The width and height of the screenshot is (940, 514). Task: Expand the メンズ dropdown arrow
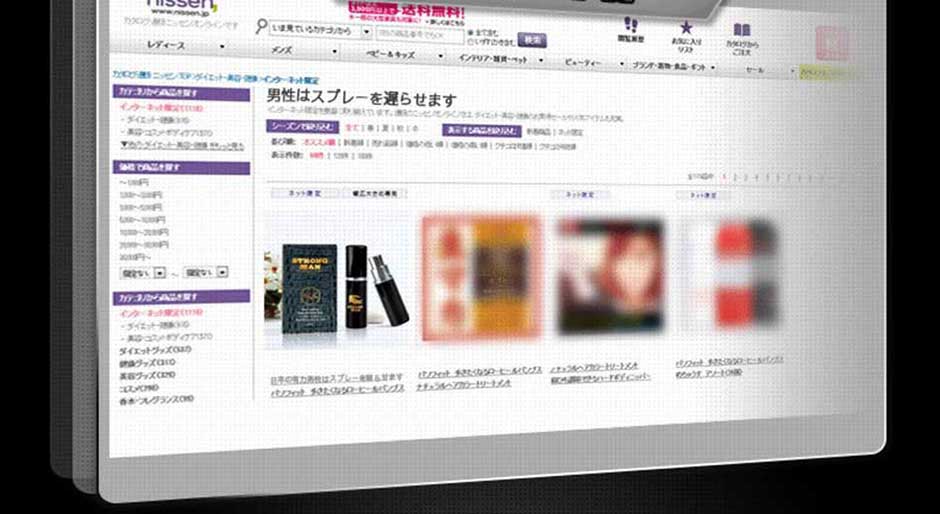(335, 52)
